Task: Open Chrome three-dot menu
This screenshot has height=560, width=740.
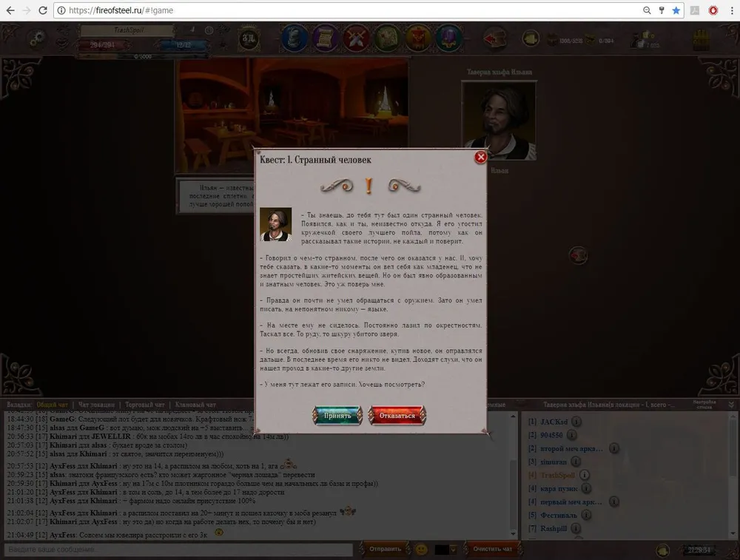Action: [732, 10]
